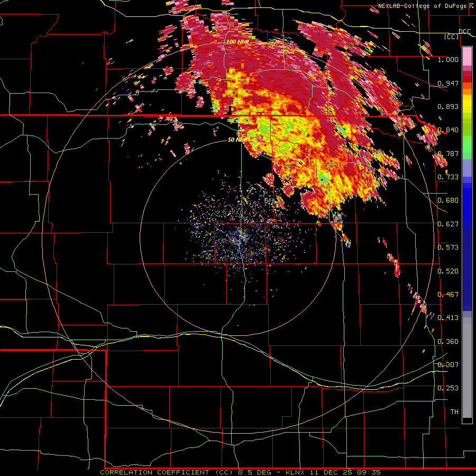Click the 0.360 scale value
The image size is (476, 476).
(x=448, y=342)
